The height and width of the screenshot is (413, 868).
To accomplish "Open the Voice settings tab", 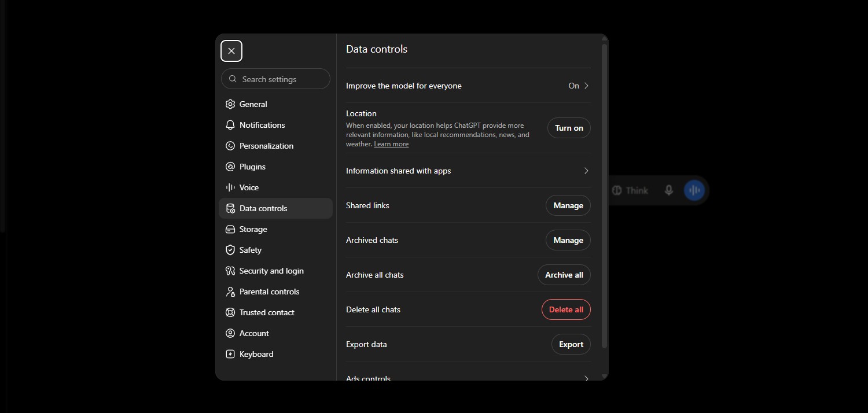I will 275,187.
